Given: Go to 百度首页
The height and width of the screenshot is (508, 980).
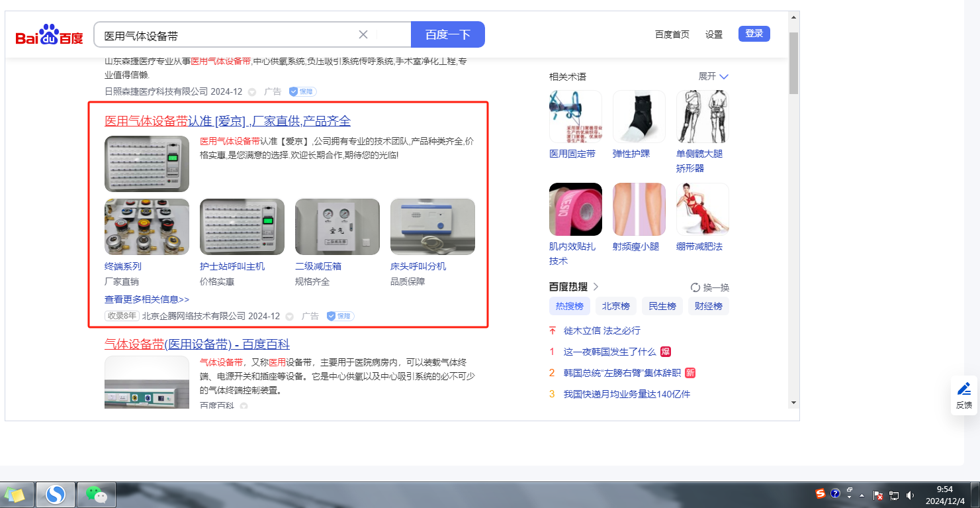Looking at the screenshot, I should 672,34.
